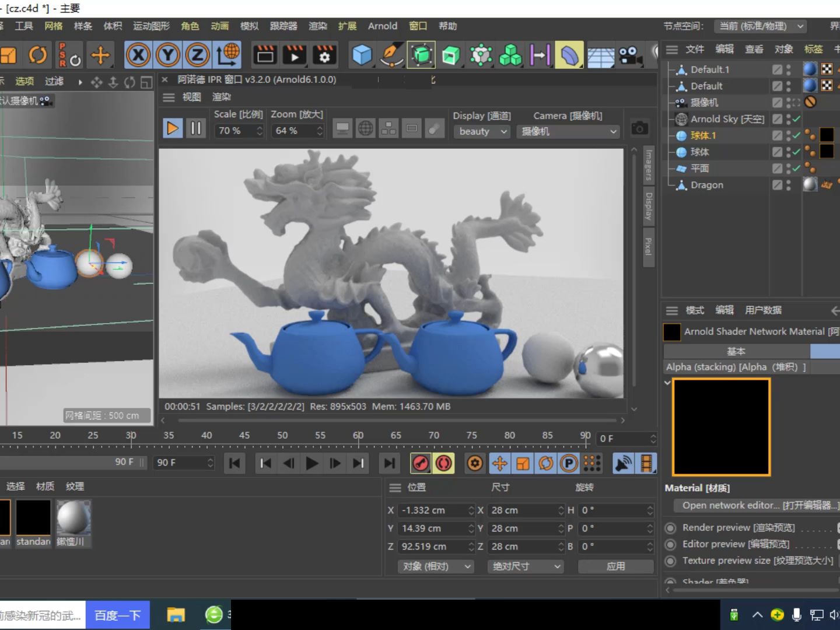Select the Render preview radio option
840x630 pixels.
click(671, 528)
